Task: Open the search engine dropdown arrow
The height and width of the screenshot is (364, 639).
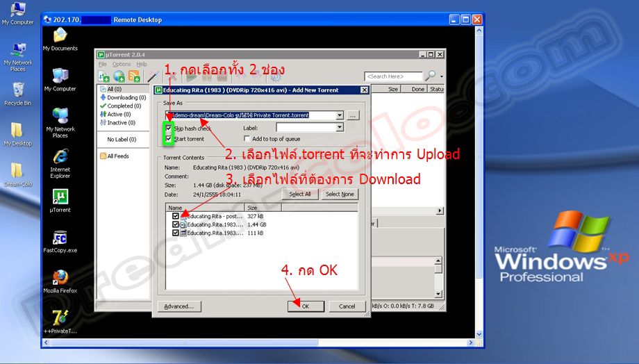Action: [x=441, y=76]
